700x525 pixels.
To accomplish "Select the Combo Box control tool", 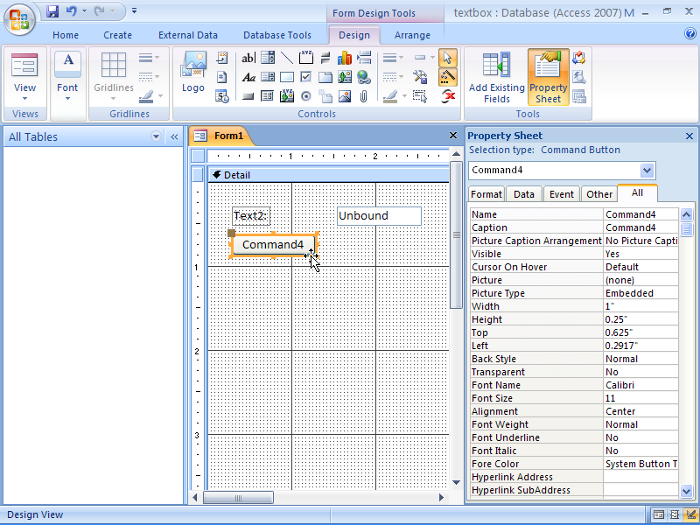I will pyautogui.click(x=268, y=58).
